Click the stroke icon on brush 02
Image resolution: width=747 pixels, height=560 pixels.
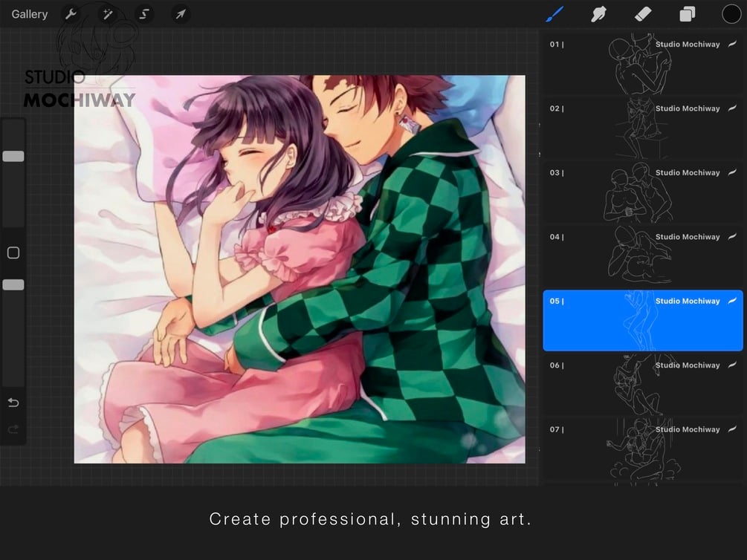point(732,108)
